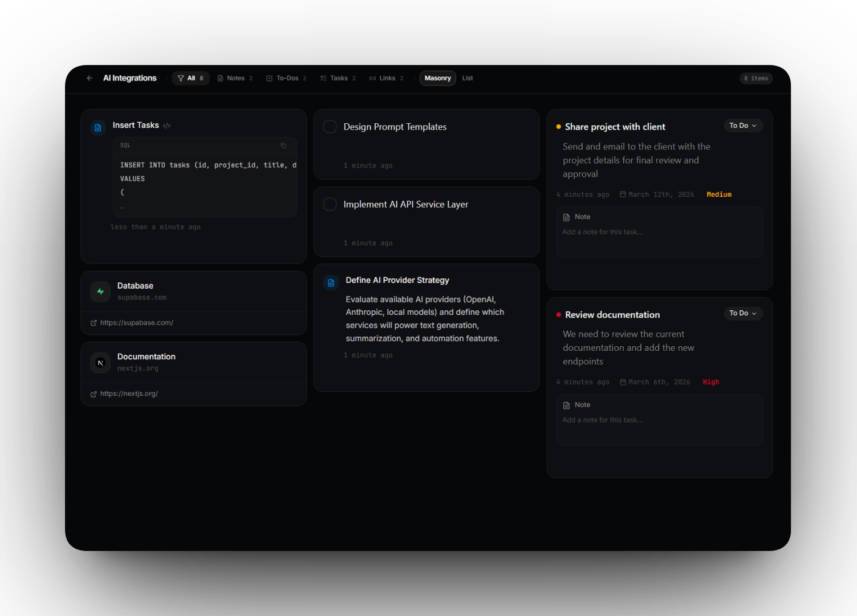This screenshot has height=616, width=857.
Task: Open status dropdown for Review documentation
Action: 742,313
